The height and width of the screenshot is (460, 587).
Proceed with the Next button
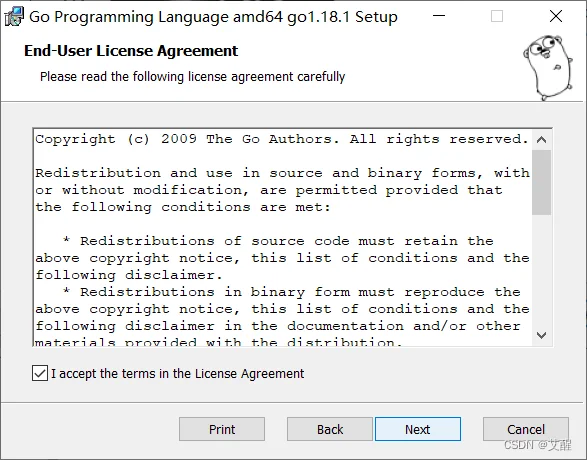pos(418,429)
